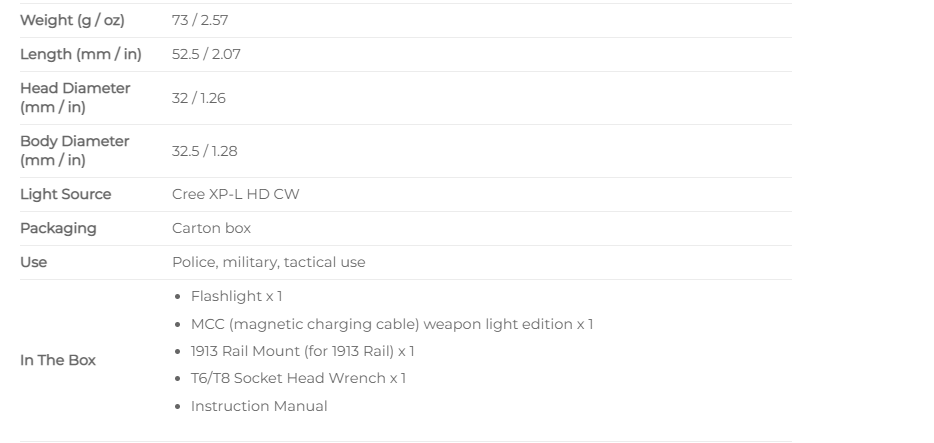Screen dimensions: 934x443
Task: Click the Body Diameter label
Action: 74,151
